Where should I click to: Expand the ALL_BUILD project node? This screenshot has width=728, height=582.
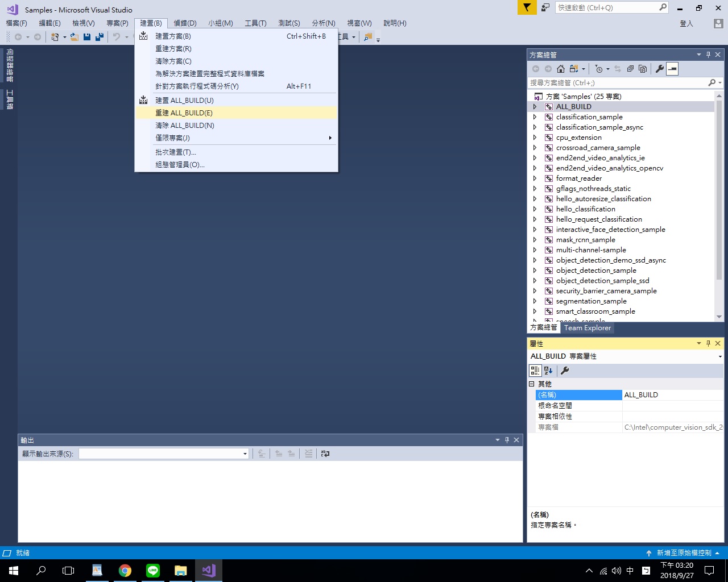pos(535,107)
